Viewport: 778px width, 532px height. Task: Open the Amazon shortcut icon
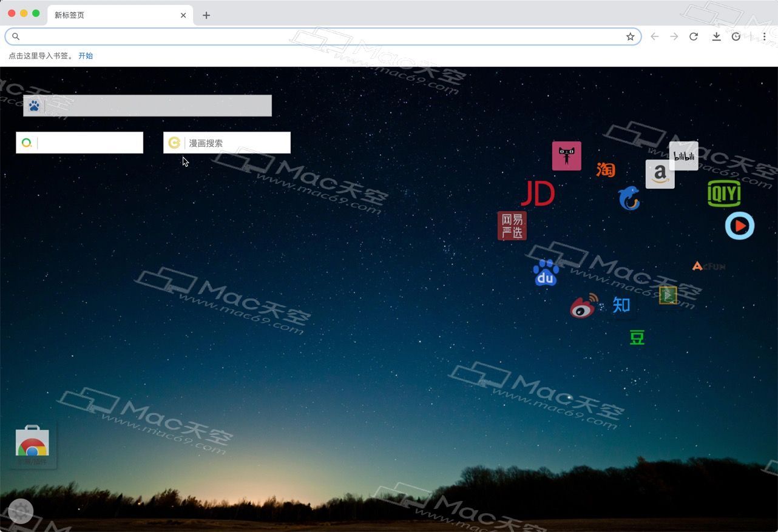pos(660,174)
